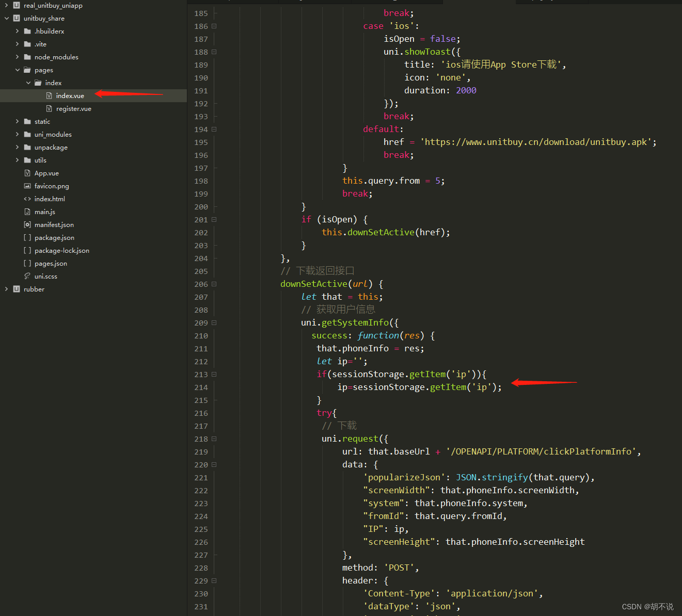682x616 pixels.
Task: Expand the unpackage folder chevron
Action: point(17,147)
